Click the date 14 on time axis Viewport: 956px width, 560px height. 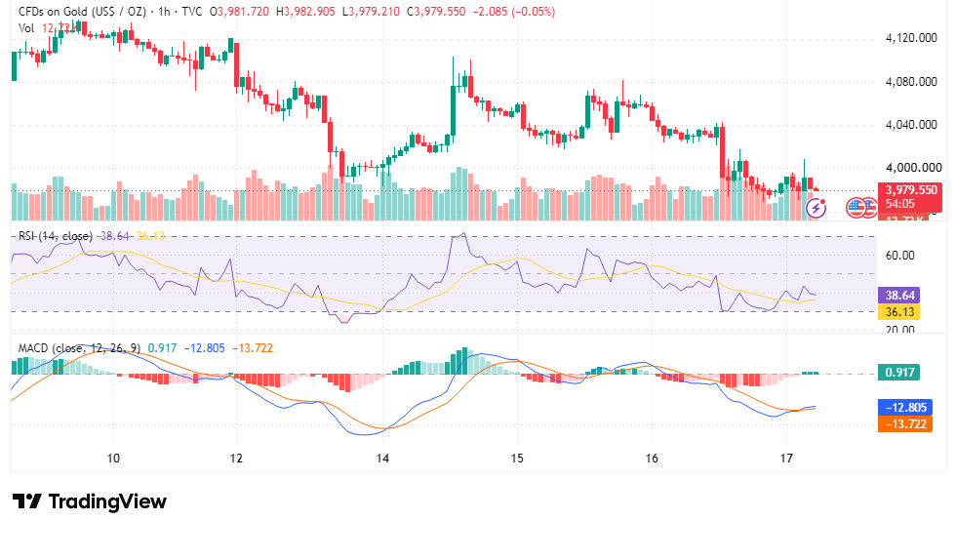coord(382,459)
